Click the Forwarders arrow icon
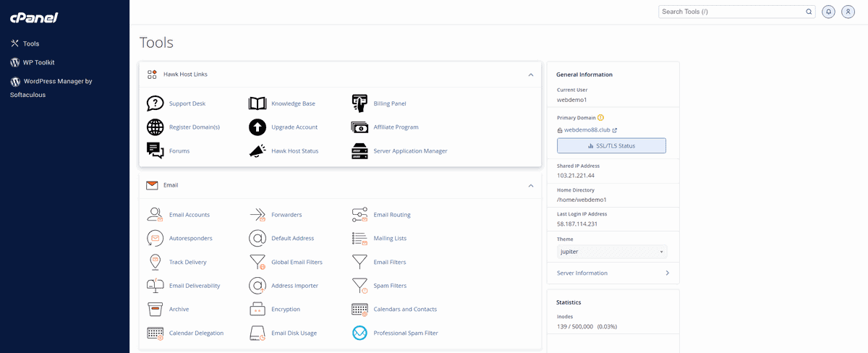This screenshot has width=868, height=353. pyautogui.click(x=258, y=215)
